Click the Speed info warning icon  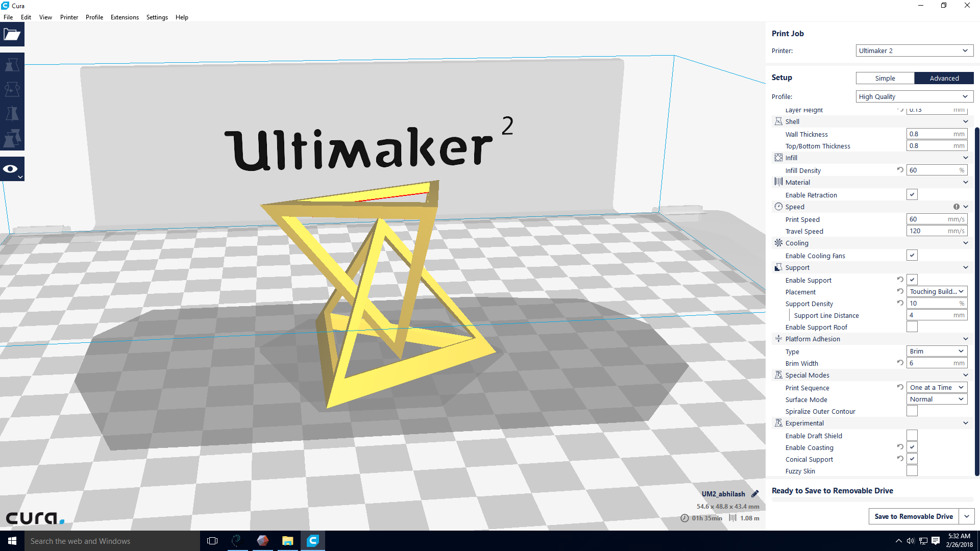click(956, 207)
